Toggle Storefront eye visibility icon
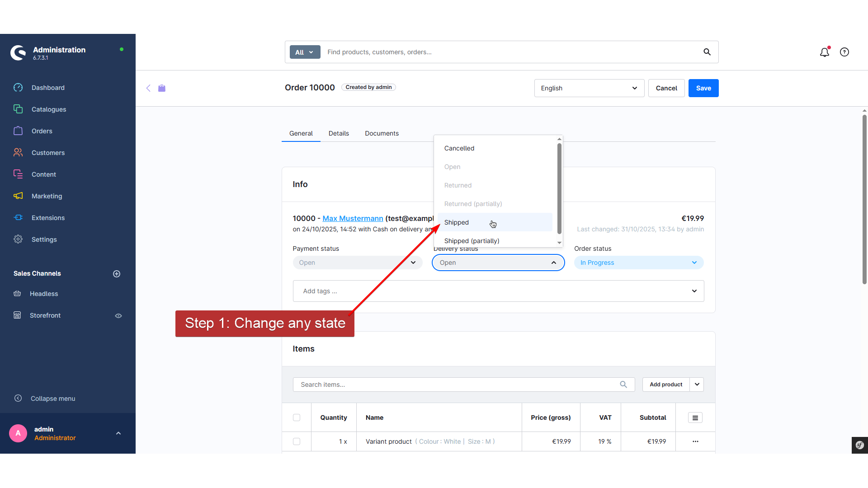This screenshot has width=868, height=488. click(118, 316)
